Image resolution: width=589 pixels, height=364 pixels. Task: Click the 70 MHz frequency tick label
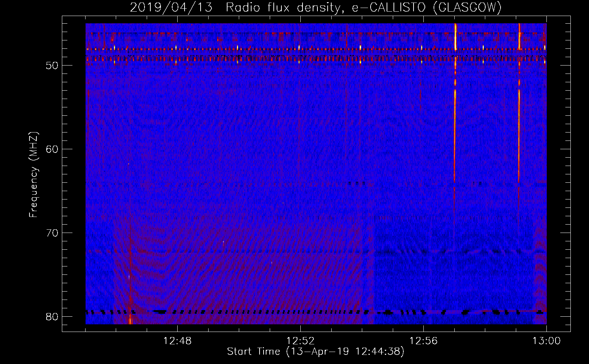click(x=52, y=233)
